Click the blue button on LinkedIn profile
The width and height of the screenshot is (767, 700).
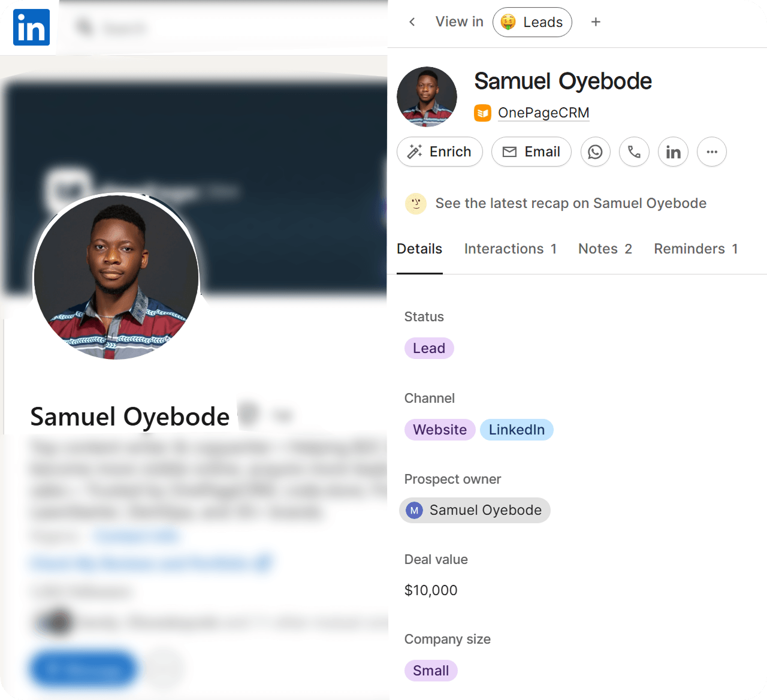click(x=83, y=669)
